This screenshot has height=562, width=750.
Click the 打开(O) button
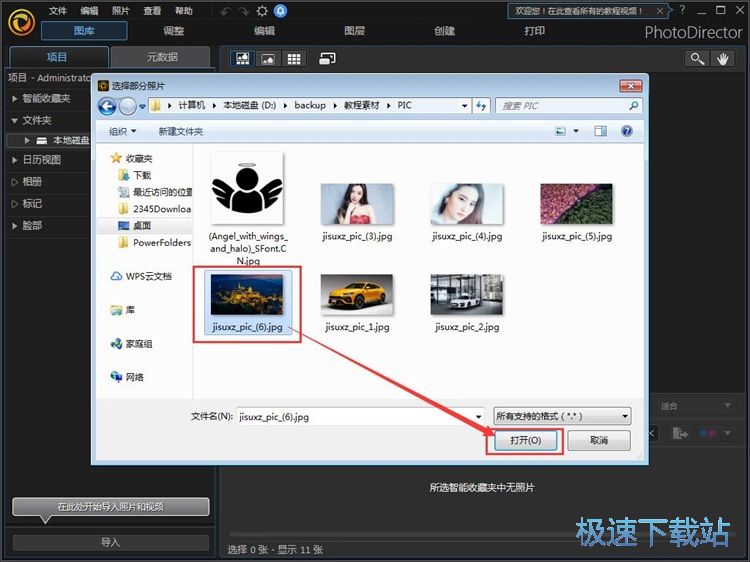point(525,440)
